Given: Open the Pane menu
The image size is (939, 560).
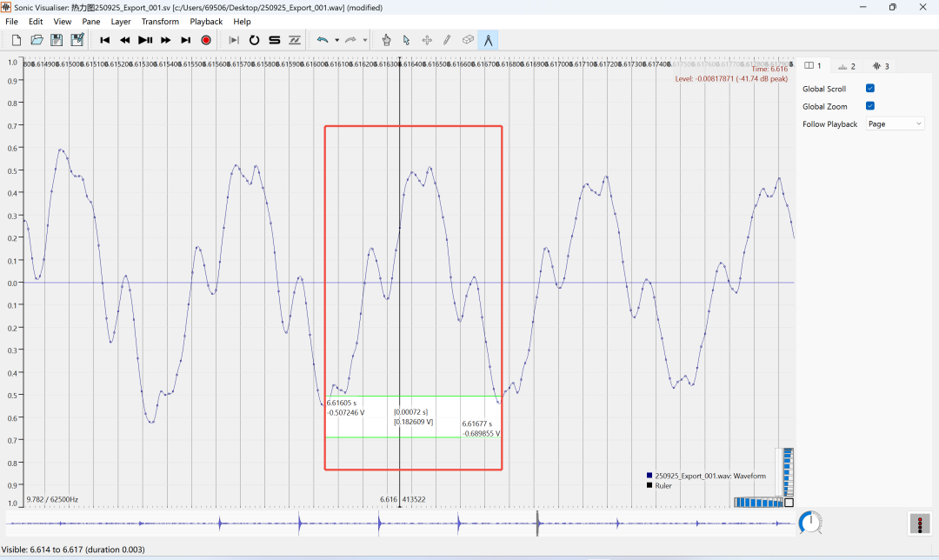Looking at the screenshot, I should pos(91,22).
